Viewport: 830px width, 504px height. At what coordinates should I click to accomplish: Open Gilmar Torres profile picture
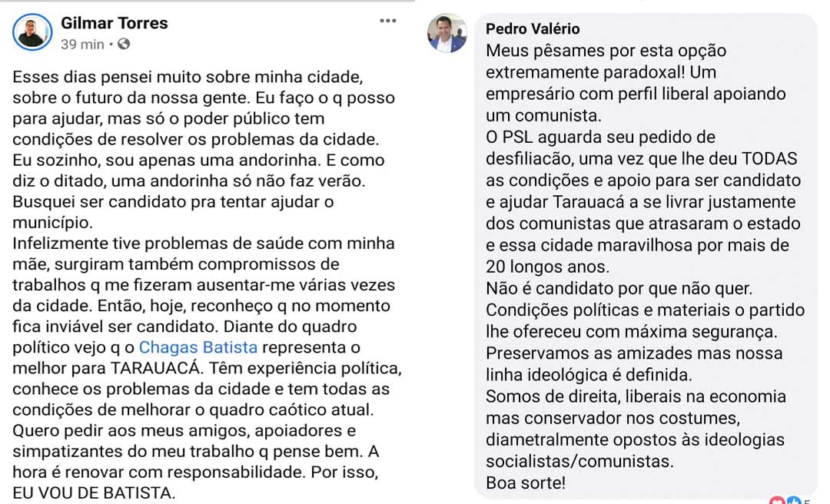(32, 32)
